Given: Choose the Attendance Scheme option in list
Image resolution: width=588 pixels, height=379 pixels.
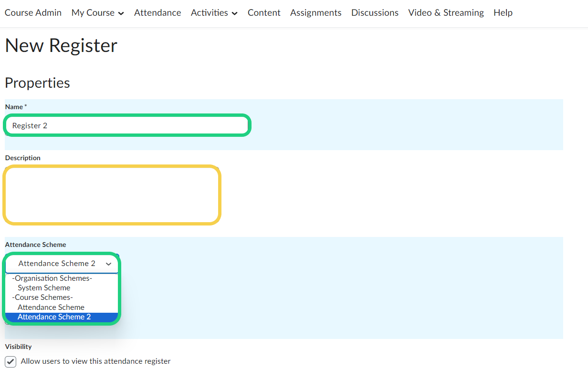Looking at the screenshot, I should 51,307.
